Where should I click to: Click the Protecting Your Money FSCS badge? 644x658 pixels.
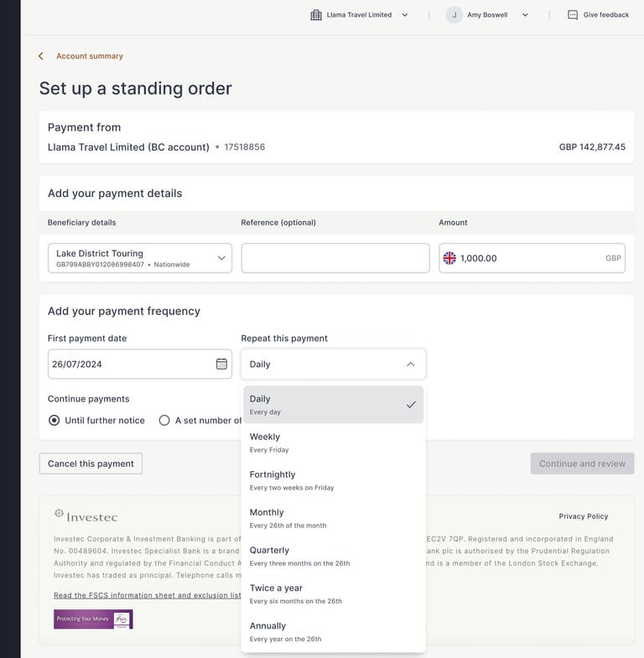[x=93, y=619]
